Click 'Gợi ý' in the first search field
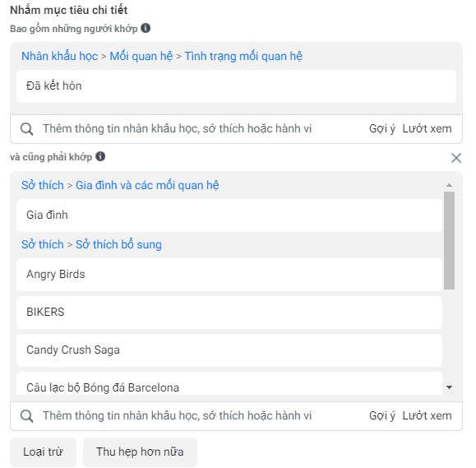Screen dimensions: 476x468 pyautogui.click(x=382, y=129)
